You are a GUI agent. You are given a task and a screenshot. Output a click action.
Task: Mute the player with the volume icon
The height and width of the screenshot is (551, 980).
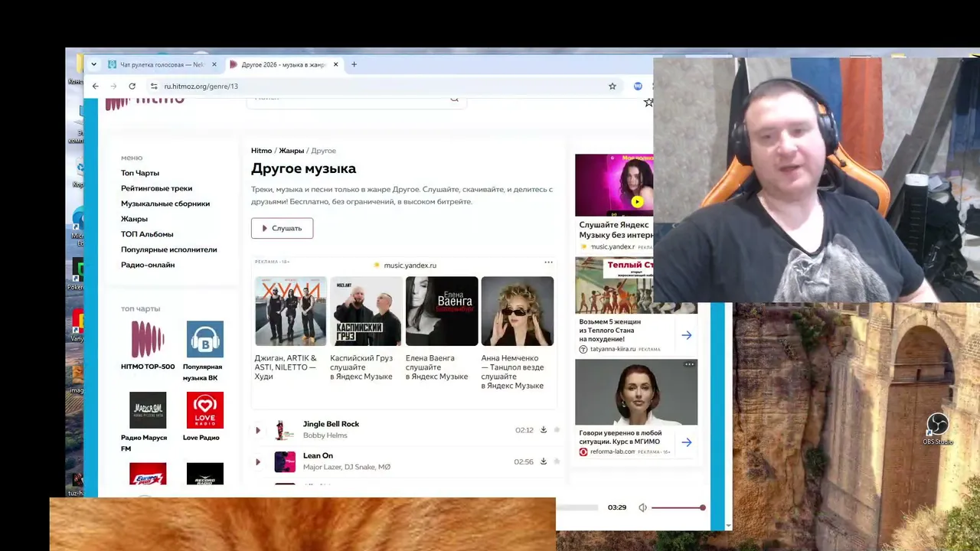click(643, 507)
